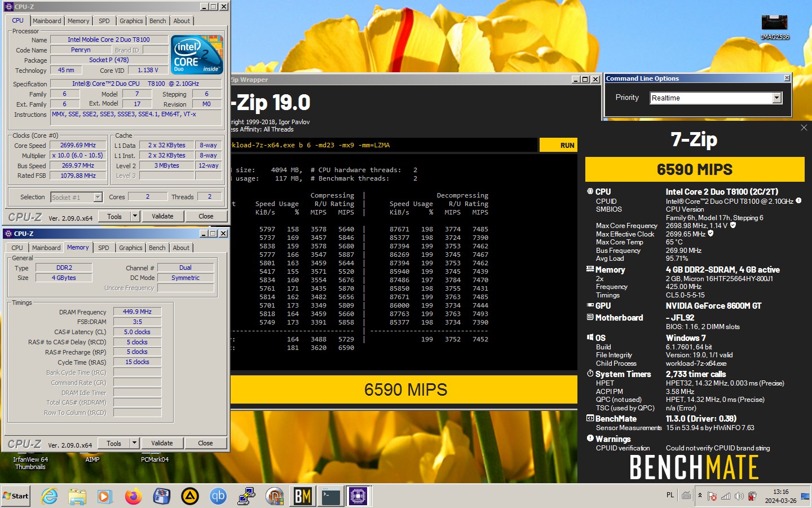Click Validate in lower CPU-Z window

point(162,443)
